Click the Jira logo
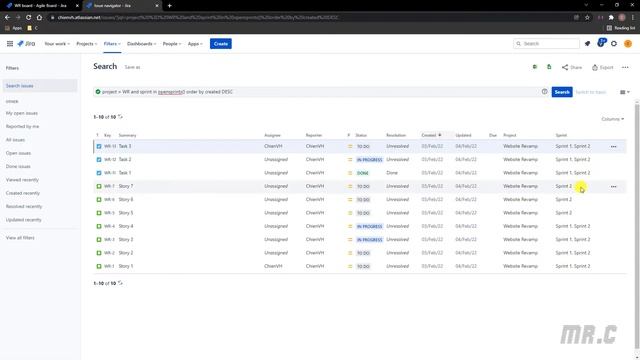The image size is (640, 360). (x=27, y=44)
